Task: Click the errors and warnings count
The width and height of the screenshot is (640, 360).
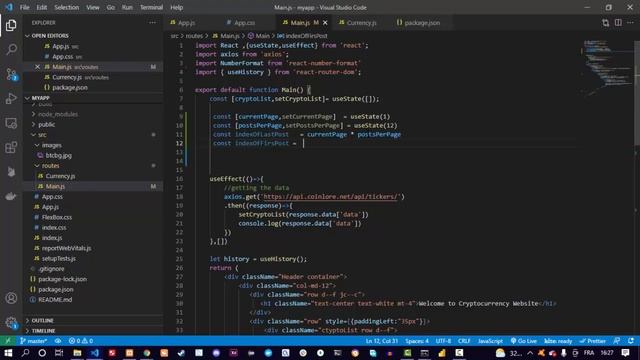Action: pos(81,341)
